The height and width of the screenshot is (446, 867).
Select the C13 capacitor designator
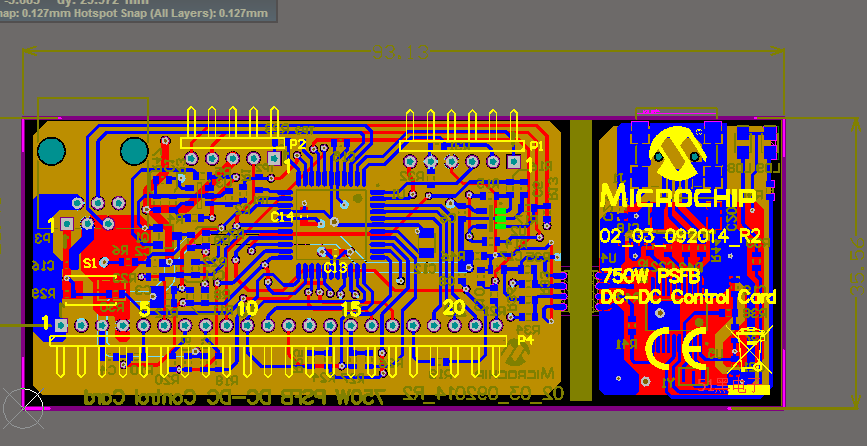(x=336, y=268)
